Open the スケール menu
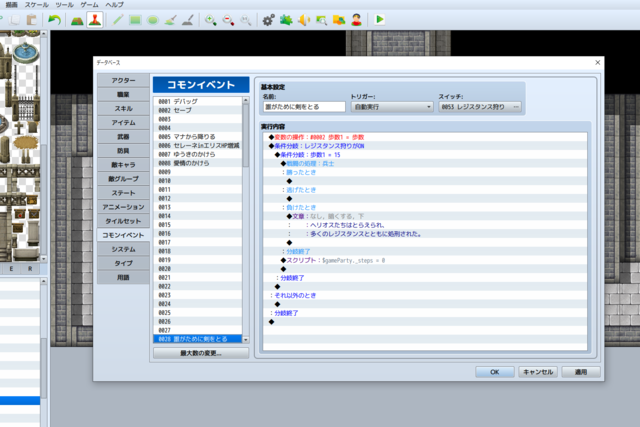Image resolution: width=640 pixels, height=427 pixels. pos(37,4)
